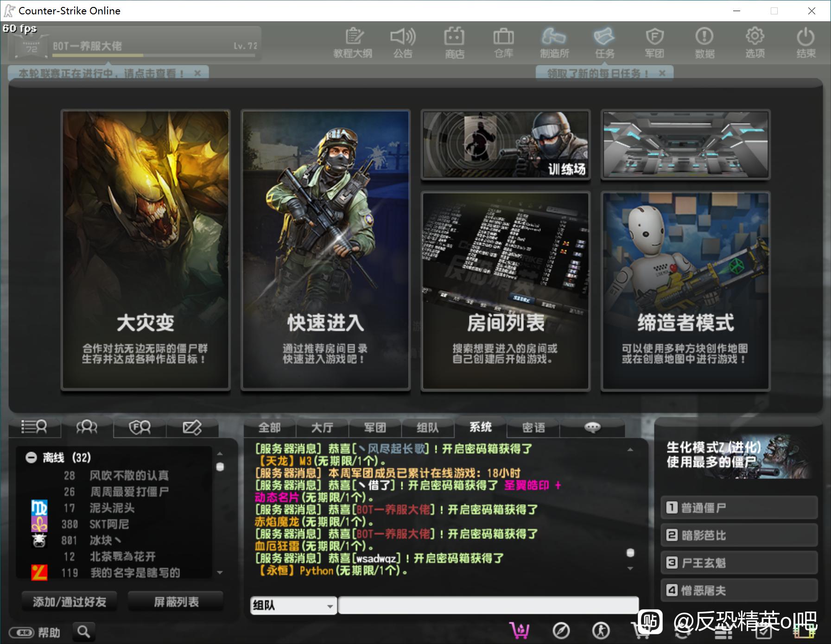Select the 1 普通僵尸 zombie entry
Screen dimensions: 831x644
(x=739, y=508)
